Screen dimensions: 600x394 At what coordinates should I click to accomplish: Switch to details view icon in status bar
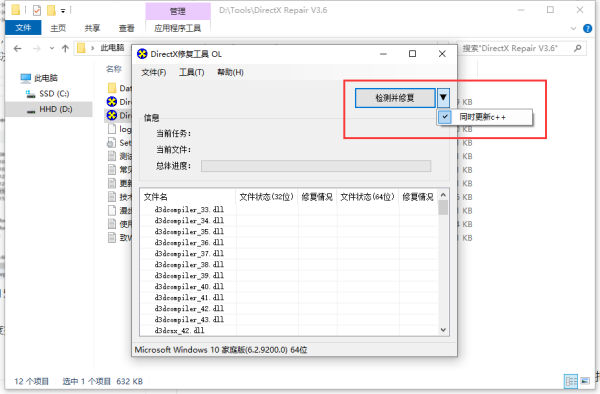(571, 381)
